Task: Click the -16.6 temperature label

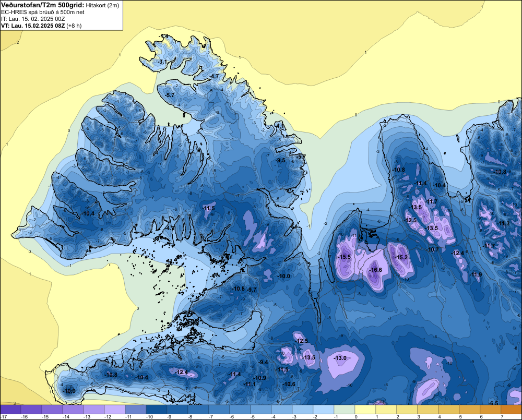Action: pyautogui.click(x=376, y=270)
